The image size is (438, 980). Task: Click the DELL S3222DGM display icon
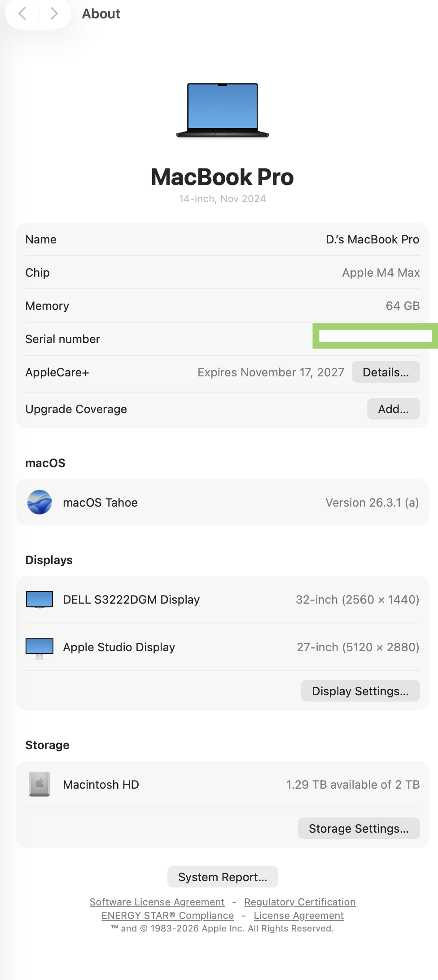39,600
